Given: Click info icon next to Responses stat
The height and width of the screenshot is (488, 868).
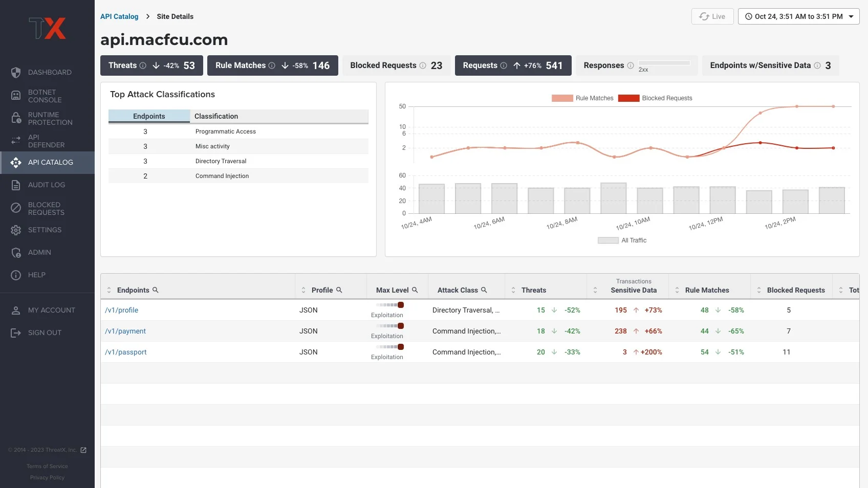Looking at the screenshot, I should [x=631, y=65].
